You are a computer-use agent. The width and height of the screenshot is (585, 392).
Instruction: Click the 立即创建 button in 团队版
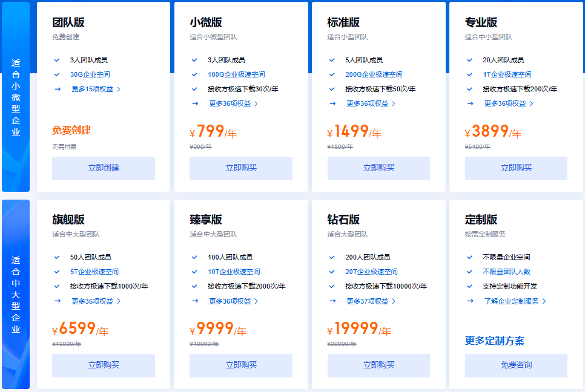tap(104, 168)
